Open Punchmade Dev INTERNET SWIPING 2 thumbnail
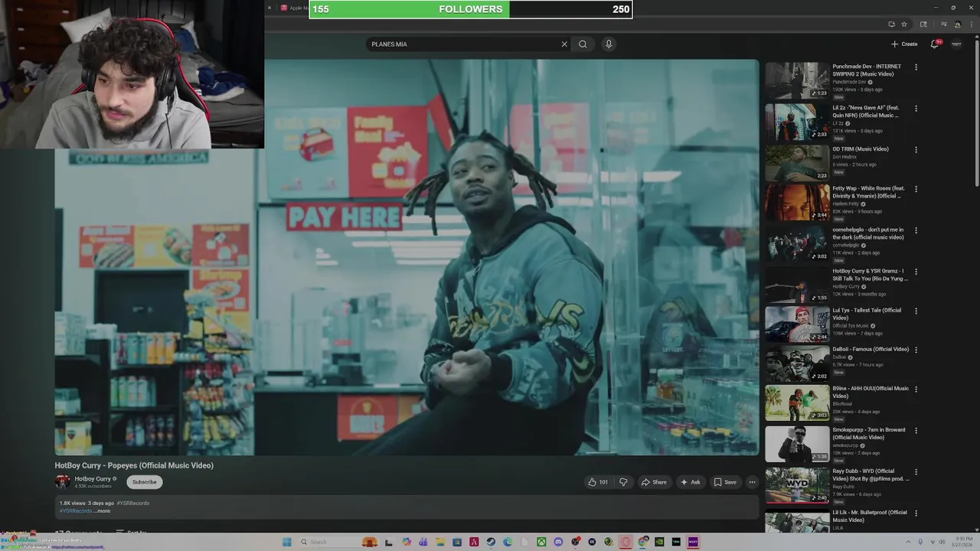 click(x=797, y=80)
